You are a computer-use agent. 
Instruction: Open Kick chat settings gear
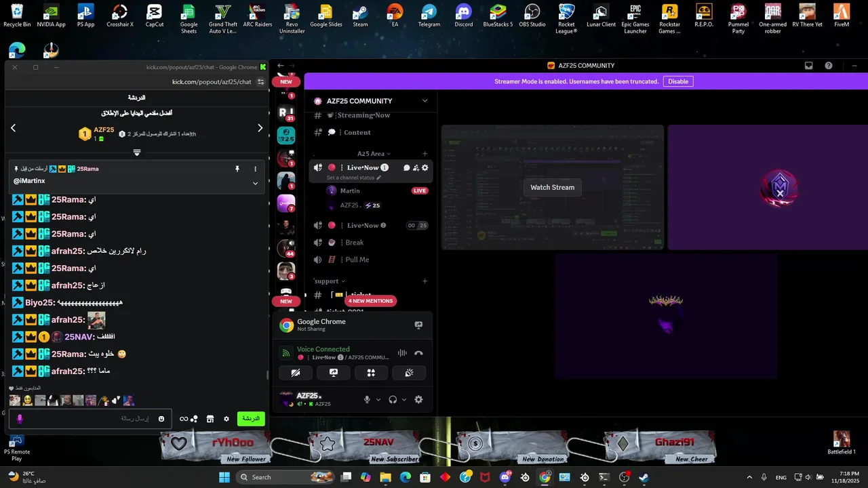point(226,419)
